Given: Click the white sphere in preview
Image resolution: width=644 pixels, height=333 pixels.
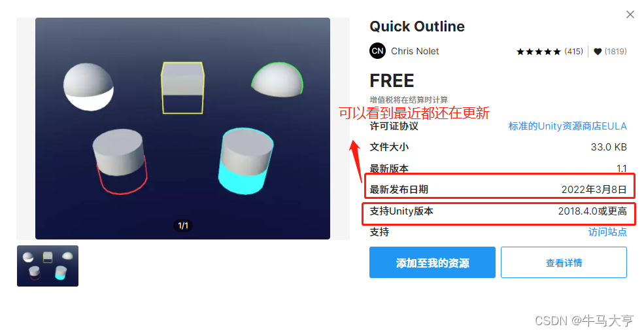Looking at the screenshot, I should point(88,87).
